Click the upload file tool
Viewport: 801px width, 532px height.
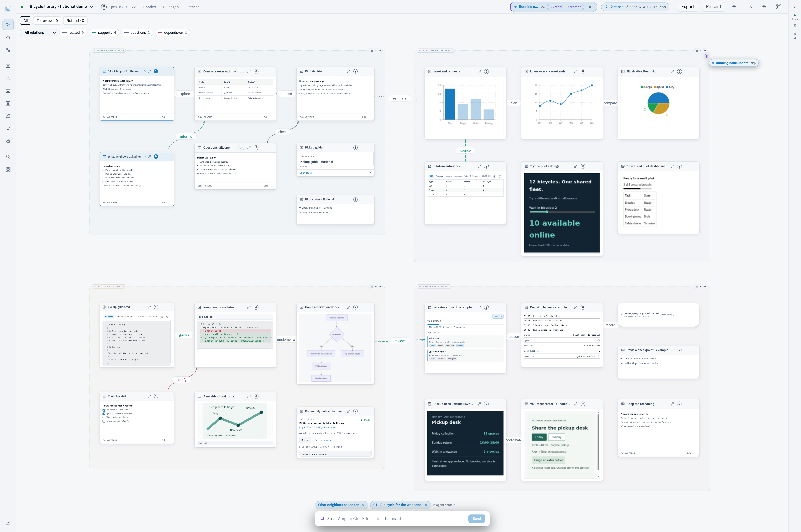8,78
